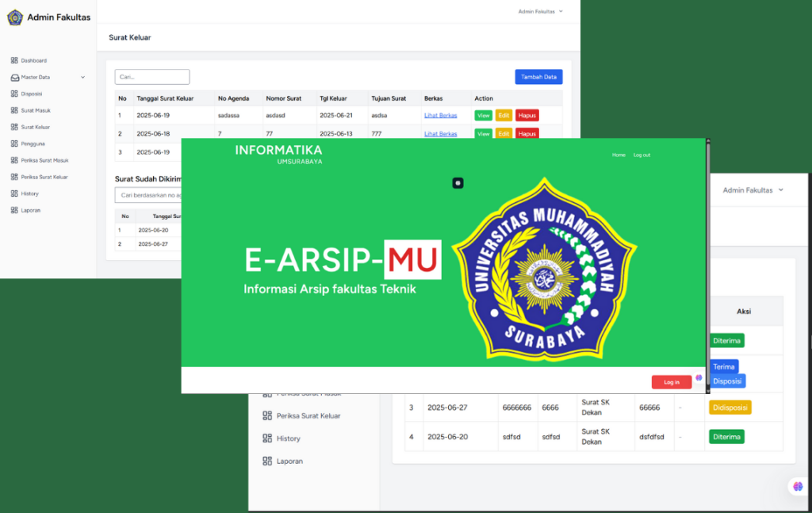Click Hapus in the sadassa row
Viewport: 812px width, 513px height.
point(527,116)
